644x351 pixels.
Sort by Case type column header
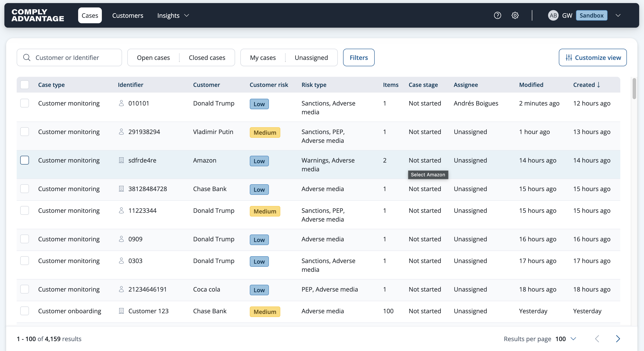click(51, 85)
